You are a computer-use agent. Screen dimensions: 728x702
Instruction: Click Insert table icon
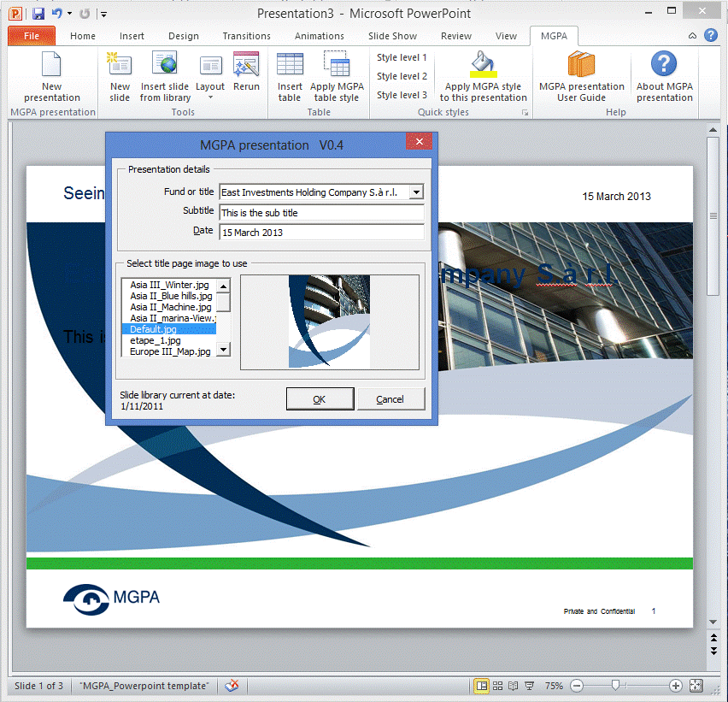point(290,64)
